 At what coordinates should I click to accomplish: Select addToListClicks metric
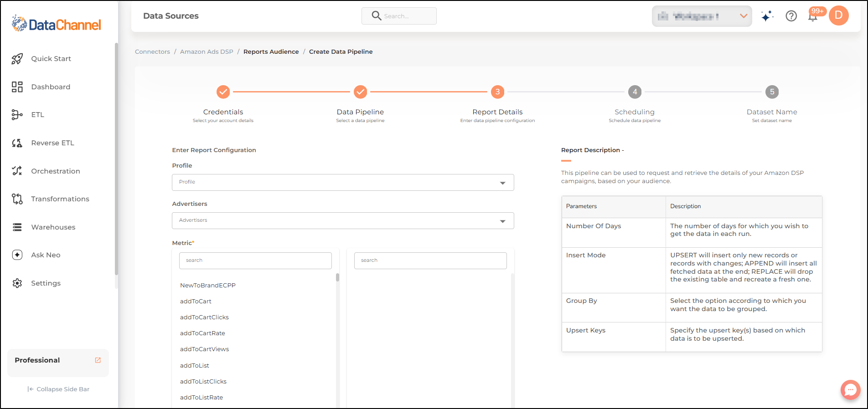(x=203, y=382)
